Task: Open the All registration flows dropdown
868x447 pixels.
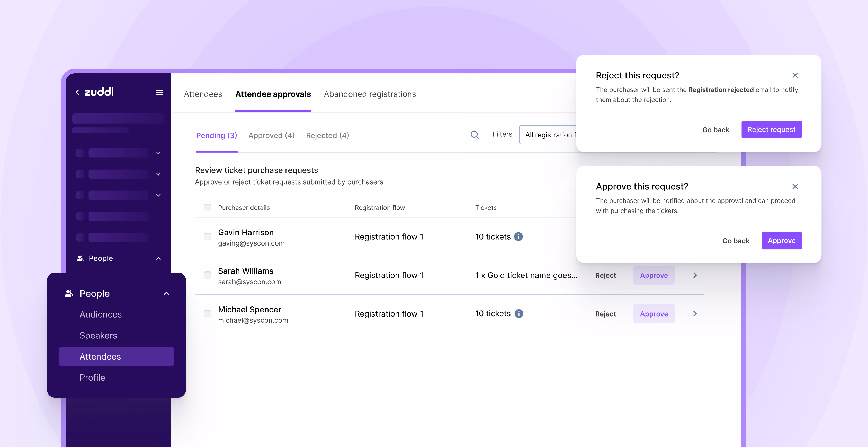Action: point(548,135)
